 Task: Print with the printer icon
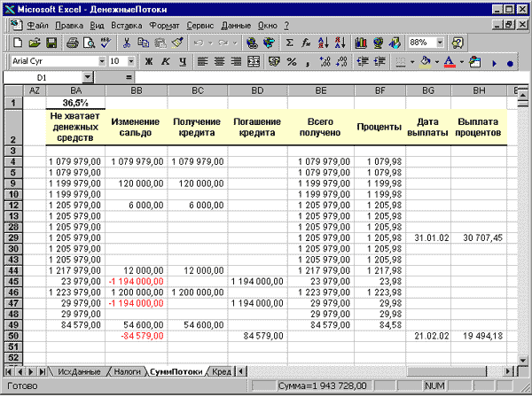(x=73, y=43)
